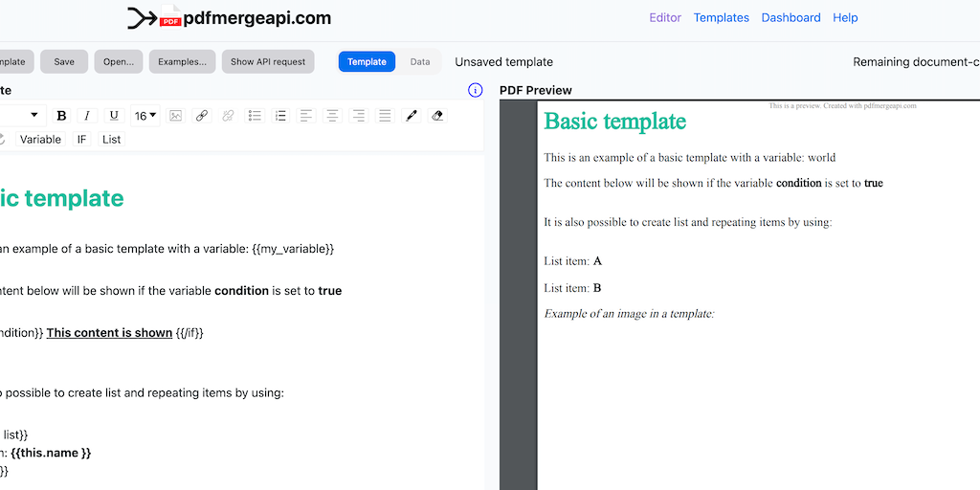This screenshot has height=490, width=980.
Task: Center align the text
Action: tap(332, 116)
